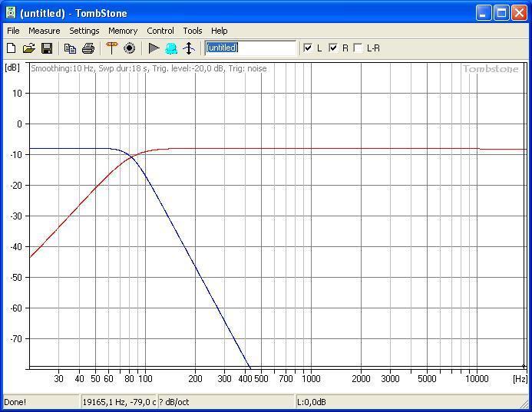532x412 pixels.
Task: Uncheck the L channel checkbox
Action: pyautogui.click(x=308, y=48)
